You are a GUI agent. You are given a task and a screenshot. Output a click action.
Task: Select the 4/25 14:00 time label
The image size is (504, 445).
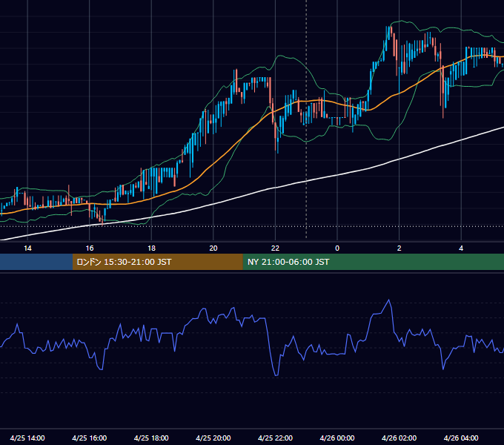(x=27, y=438)
